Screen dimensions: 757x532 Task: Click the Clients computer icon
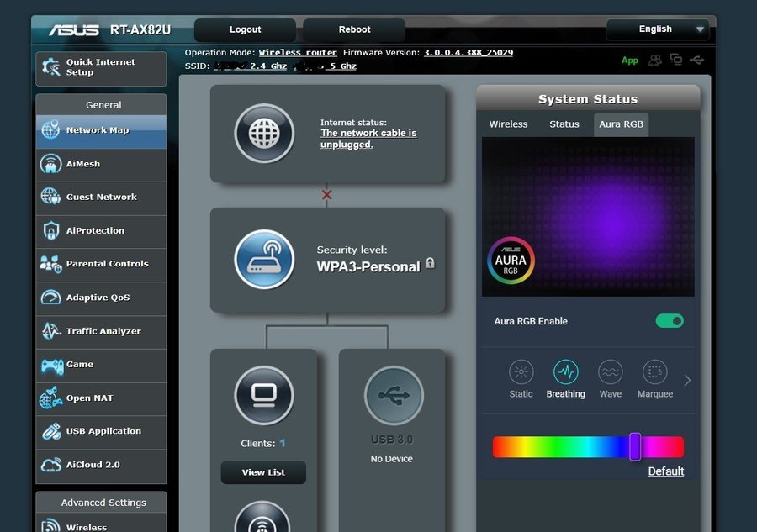[x=263, y=396]
